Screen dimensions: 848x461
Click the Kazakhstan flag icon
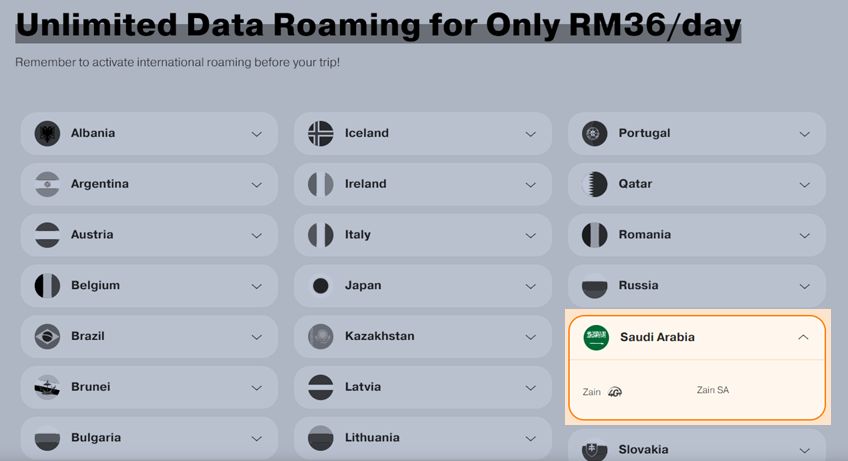321,337
